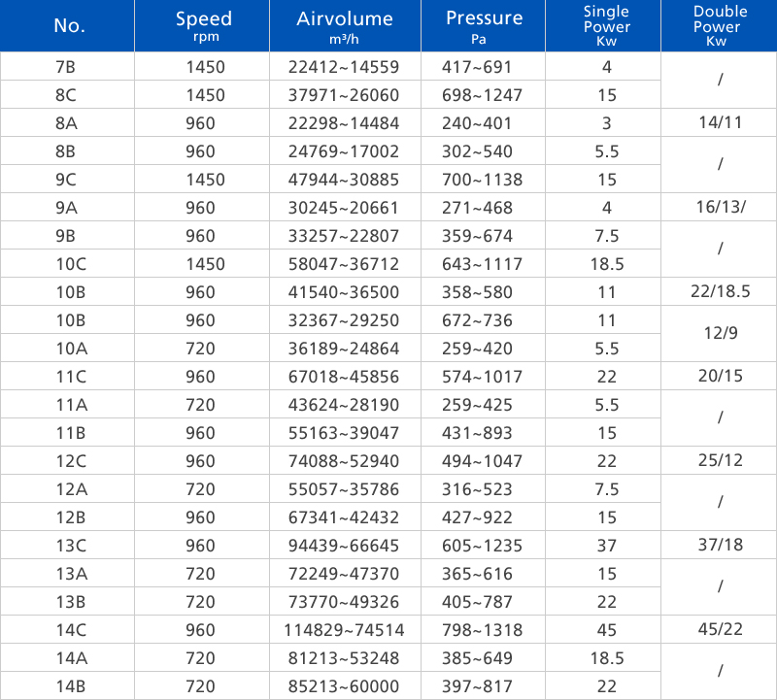
Task: Select the 12C model row label
Action: click(69, 461)
